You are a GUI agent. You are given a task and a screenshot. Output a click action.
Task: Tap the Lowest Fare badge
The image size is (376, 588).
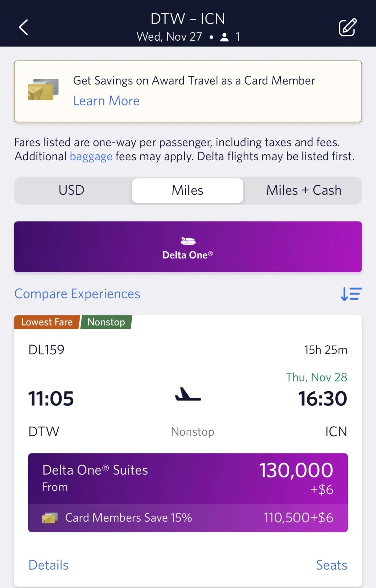coord(47,322)
